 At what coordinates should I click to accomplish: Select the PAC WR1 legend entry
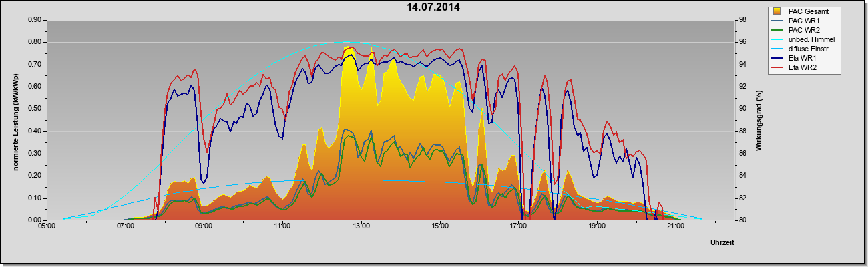[803, 21]
